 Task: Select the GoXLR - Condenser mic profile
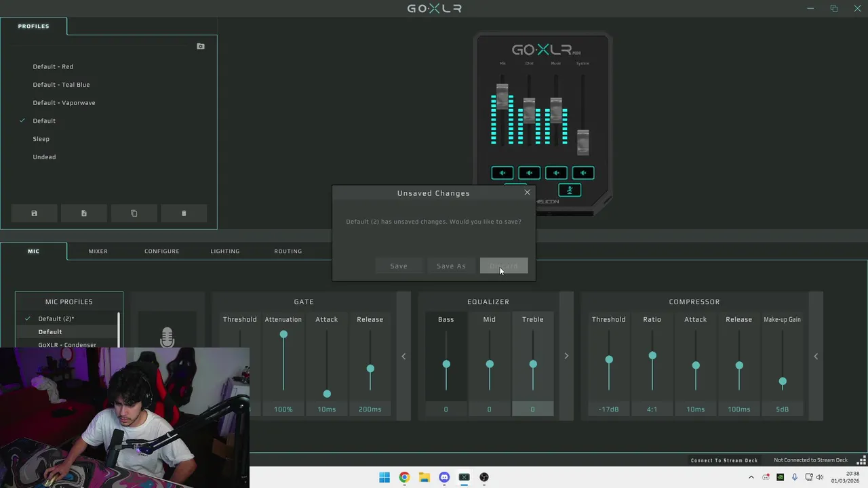pos(67,344)
